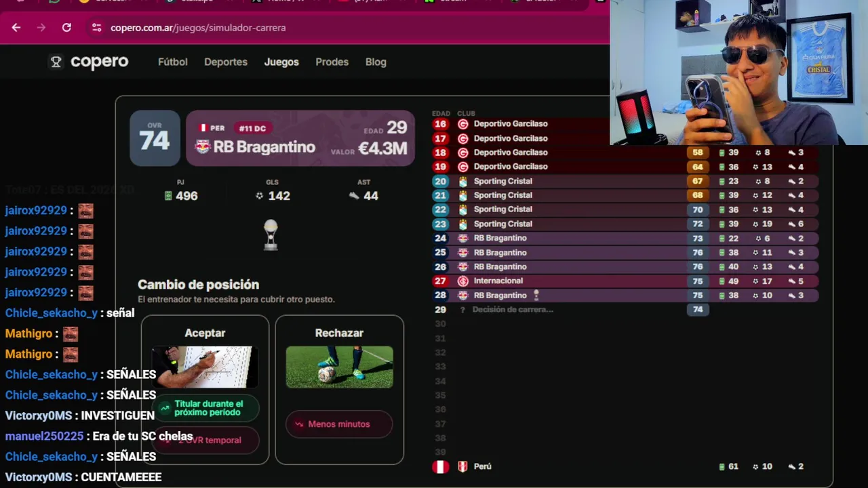Click the RB Bragantino crest in the age 25 row

[463, 252]
